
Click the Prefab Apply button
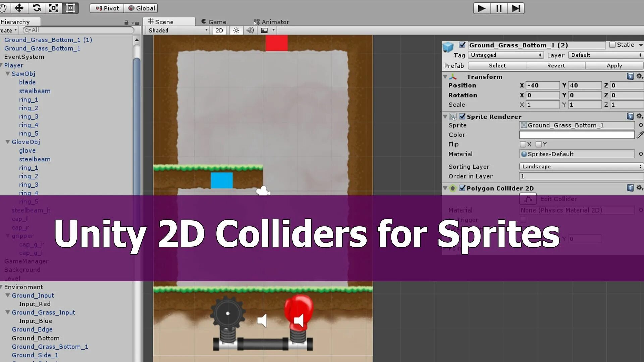coord(614,66)
